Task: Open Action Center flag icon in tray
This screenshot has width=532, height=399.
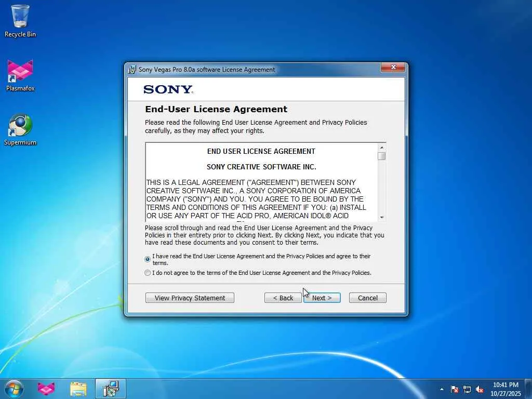Action: tap(455, 389)
